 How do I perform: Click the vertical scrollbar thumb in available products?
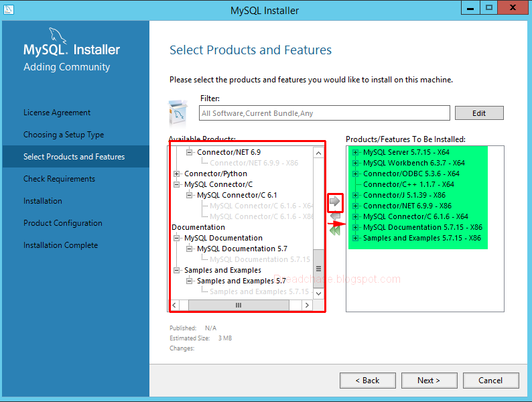point(318,269)
